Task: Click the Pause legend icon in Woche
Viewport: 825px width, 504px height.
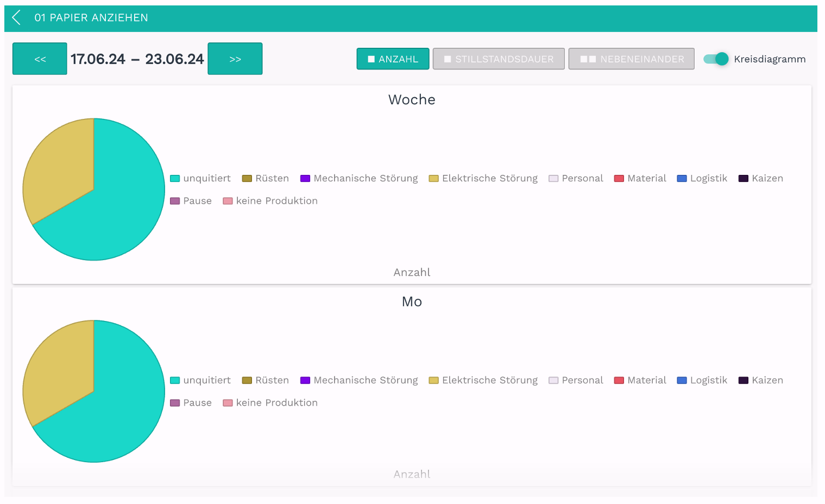Action: [x=175, y=201]
